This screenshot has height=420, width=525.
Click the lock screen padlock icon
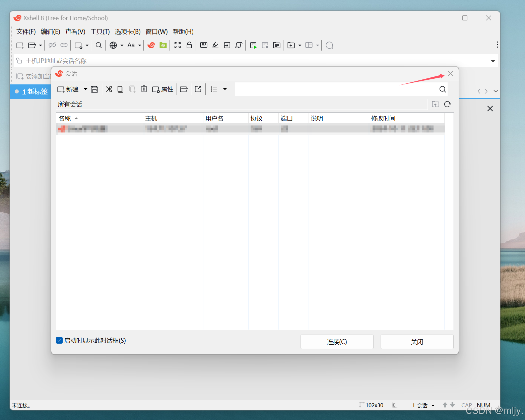pos(189,45)
